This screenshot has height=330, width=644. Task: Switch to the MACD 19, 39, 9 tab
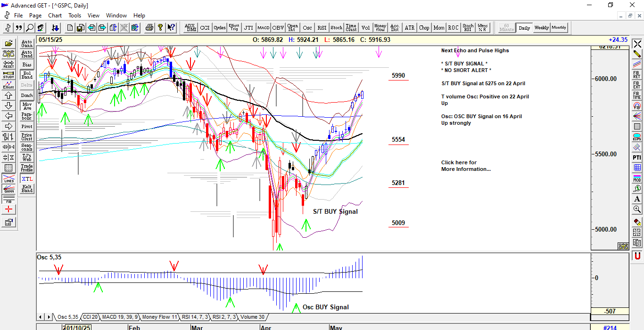click(x=120, y=317)
